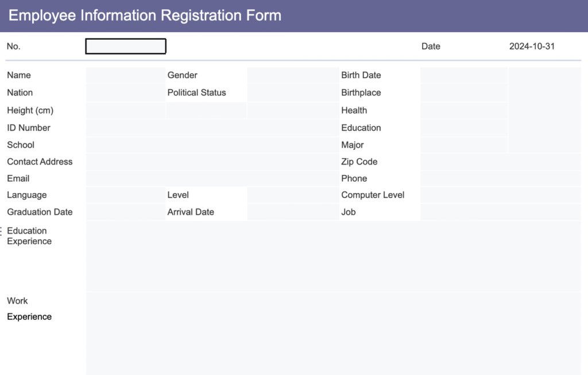Click the Political Status field
Screen dimensions: 588x375
293,92
